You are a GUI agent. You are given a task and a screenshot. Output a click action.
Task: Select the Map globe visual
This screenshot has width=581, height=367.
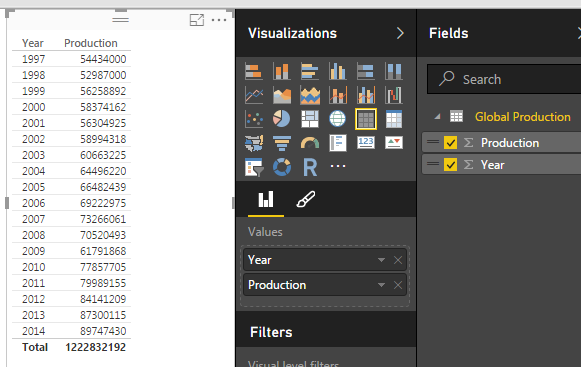click(338, 119)
